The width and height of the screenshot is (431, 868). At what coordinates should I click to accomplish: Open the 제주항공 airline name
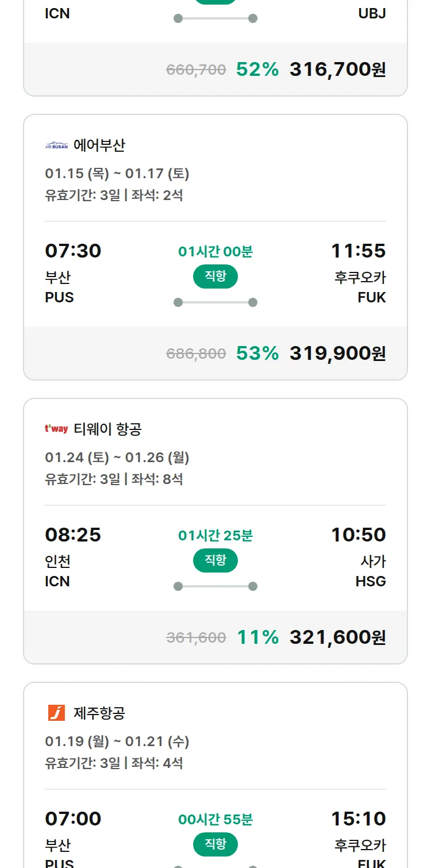[x=99, y=713]
